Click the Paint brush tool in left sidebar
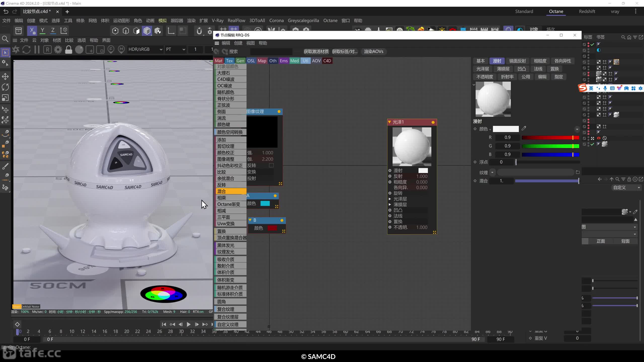Screen dimensions: 644x362 [x=5, y=166]
